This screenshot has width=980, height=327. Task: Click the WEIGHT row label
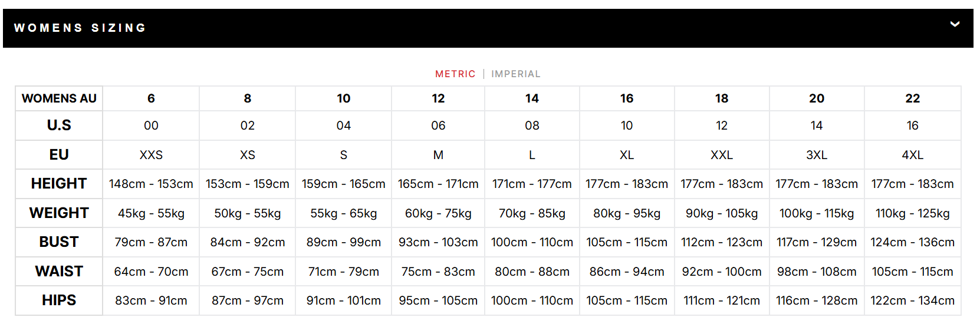59,213
